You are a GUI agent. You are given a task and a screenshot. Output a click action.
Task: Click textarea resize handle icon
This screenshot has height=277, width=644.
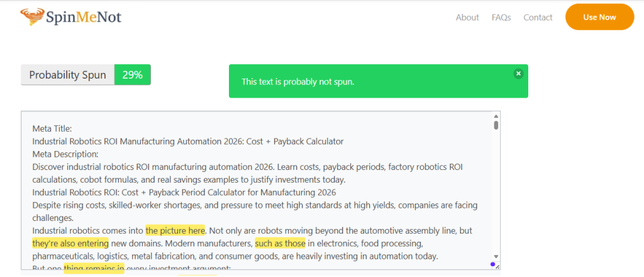(497, 267)
